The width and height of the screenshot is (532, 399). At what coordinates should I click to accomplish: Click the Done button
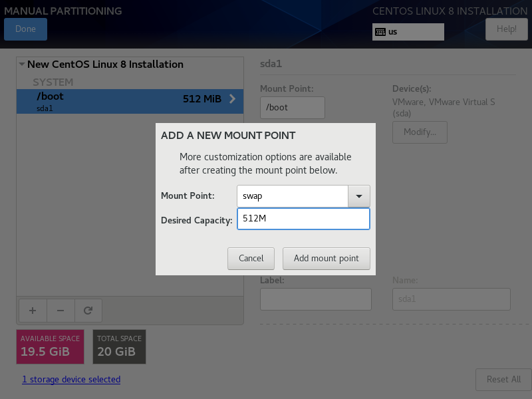pyautogui.click(x=25, y=29)
